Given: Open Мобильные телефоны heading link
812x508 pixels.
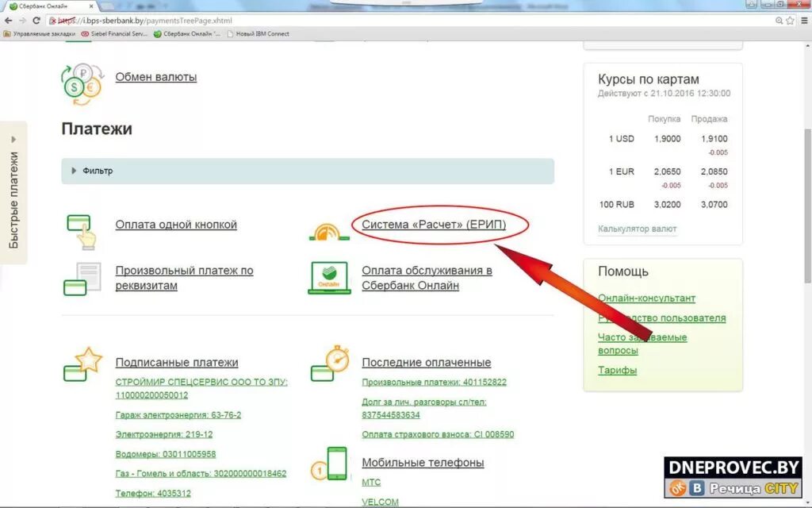Looking at the screenshot, I should (423, 463).
